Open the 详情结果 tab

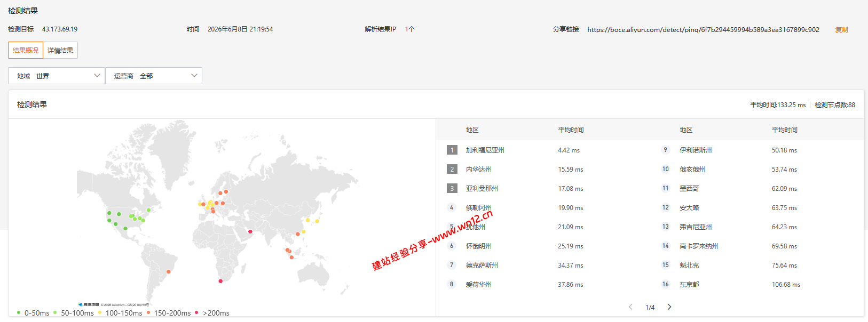point(60,50)
